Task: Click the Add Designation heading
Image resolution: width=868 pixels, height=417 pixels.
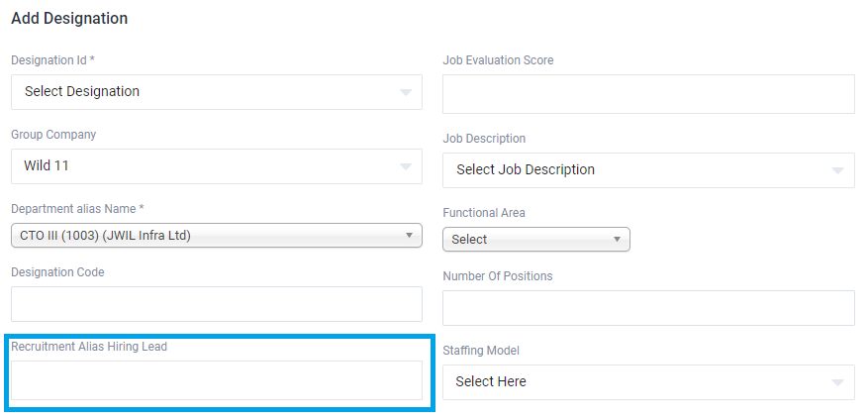Action: pyautogui.click(x=69, y=19)
